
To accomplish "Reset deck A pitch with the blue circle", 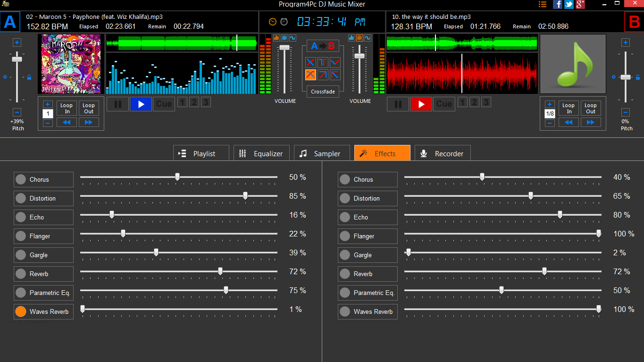I will coord(5,77).
